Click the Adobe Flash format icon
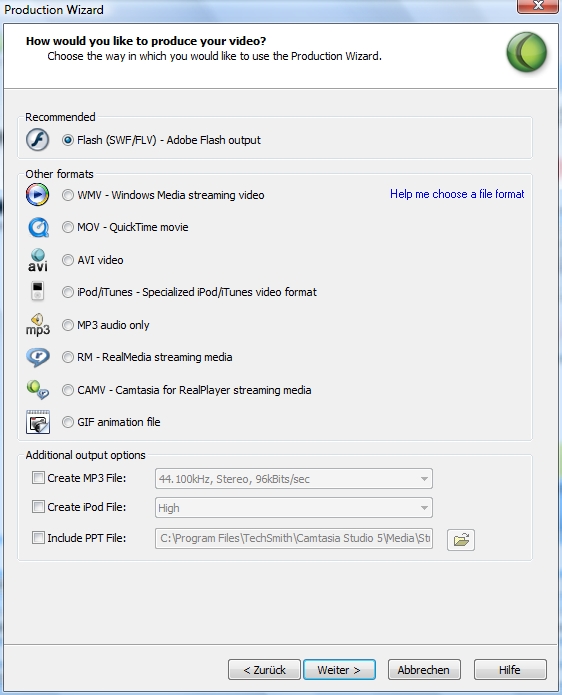Screen dimensions: 562x695 pyautogui.click(x=38, y=140)
